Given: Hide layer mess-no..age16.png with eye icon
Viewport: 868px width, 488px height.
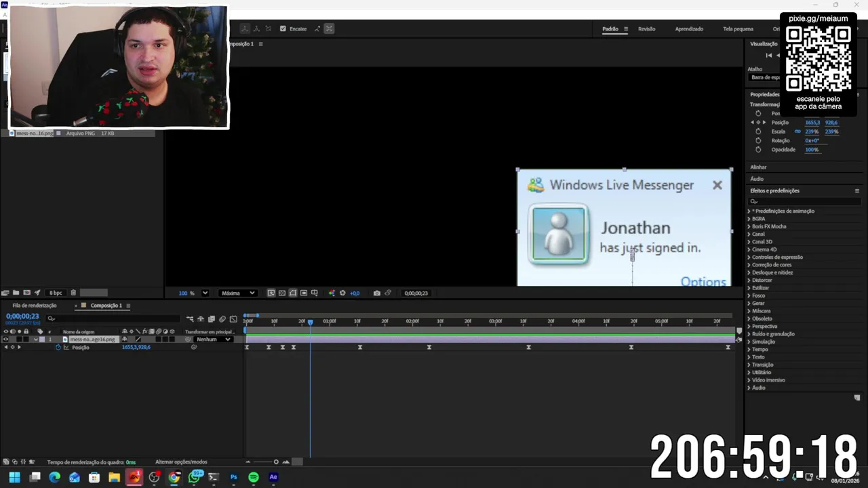Looking at the screenshot, I should click(x=5, y=339).
